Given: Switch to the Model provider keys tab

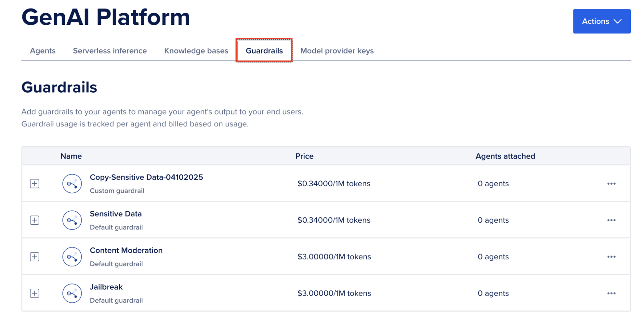Looking at the screenshot, I should click(x=337, y=51).
